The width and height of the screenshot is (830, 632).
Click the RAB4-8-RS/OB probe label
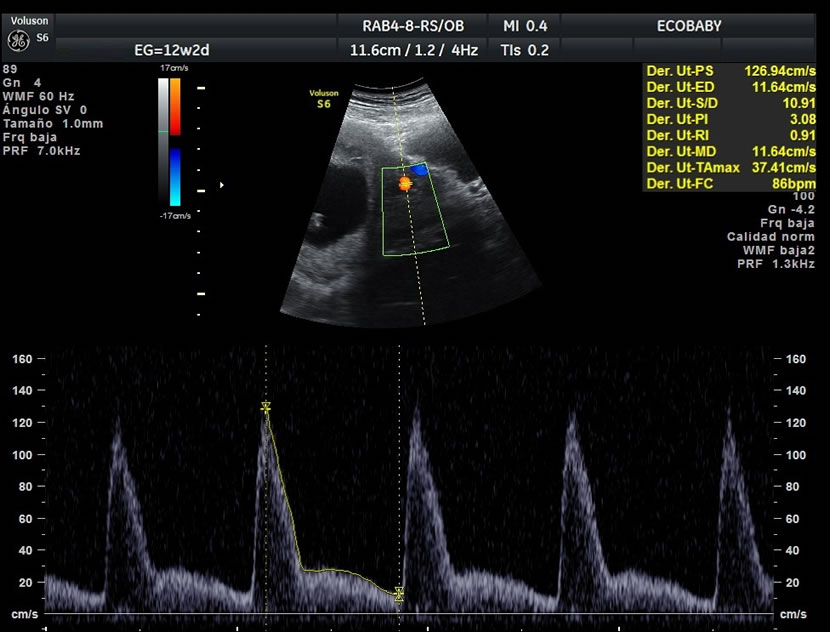pos(411,26)
